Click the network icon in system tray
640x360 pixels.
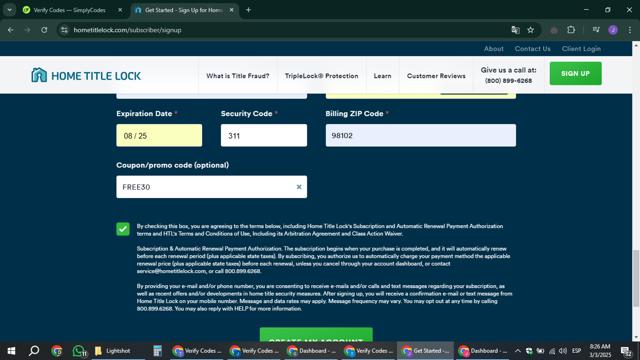tap(552, 351)
